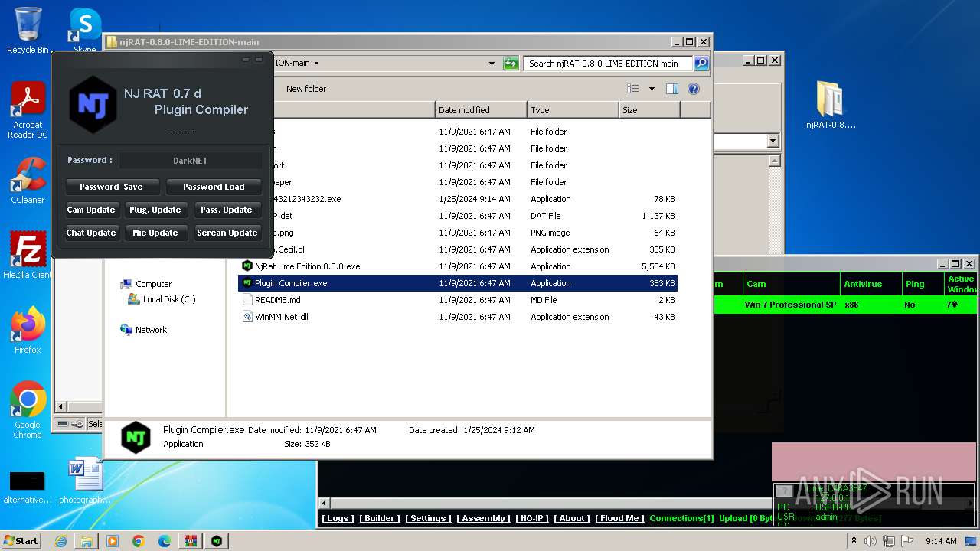Click Mic Update button

[x=155, y=233]
